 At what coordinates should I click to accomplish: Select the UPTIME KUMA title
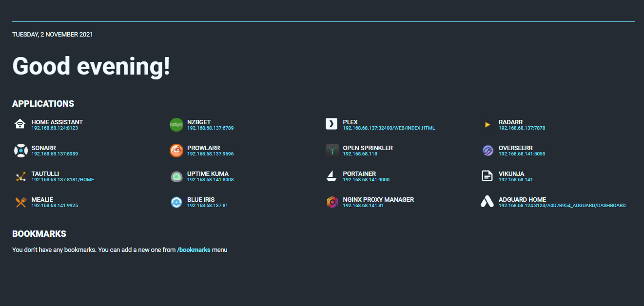208,174
